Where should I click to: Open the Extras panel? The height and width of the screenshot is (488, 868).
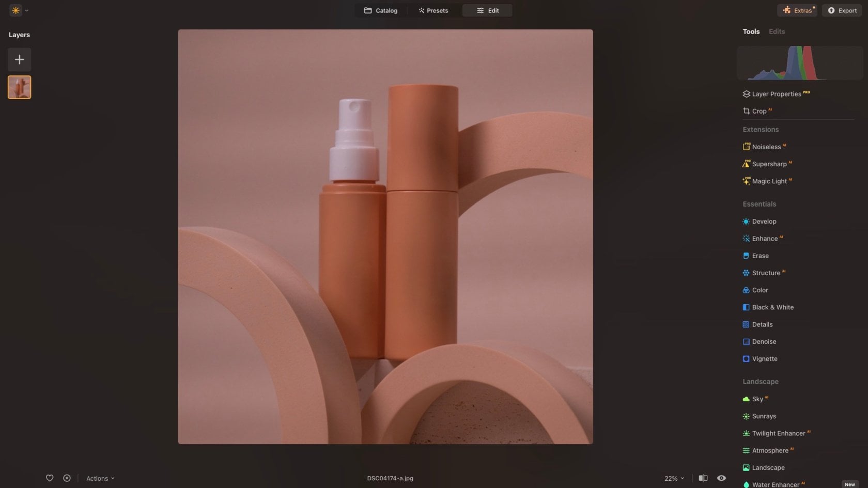797,10
